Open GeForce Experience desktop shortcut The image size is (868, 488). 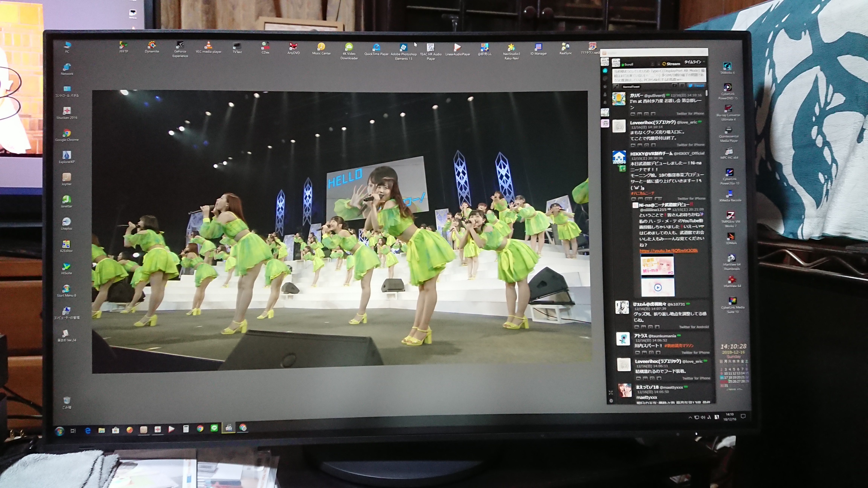point(180,49)
